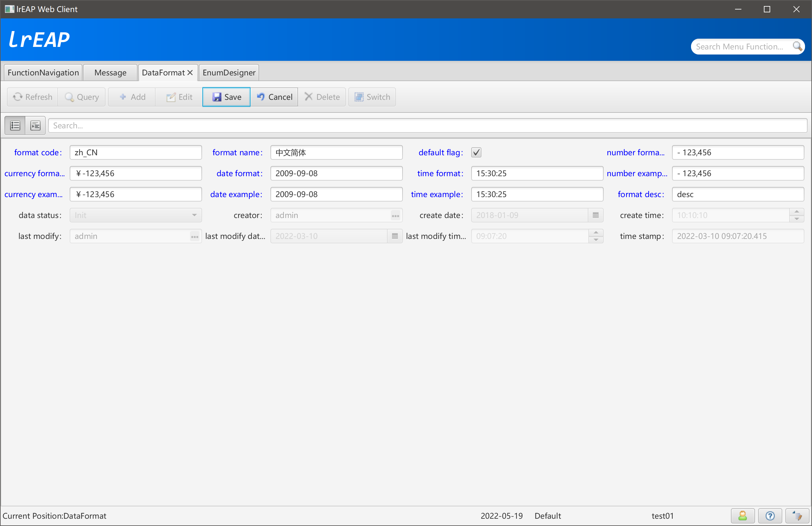Click the time example field

[537, 194]
